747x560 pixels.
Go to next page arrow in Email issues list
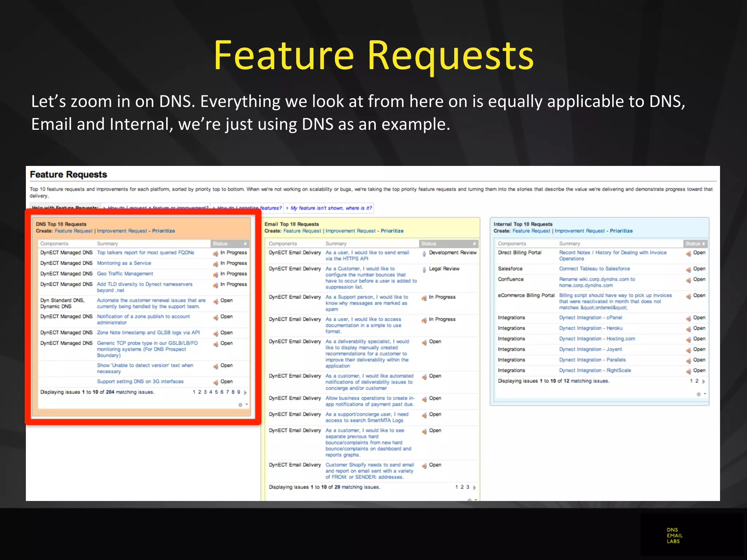click(x=474, y=487)
